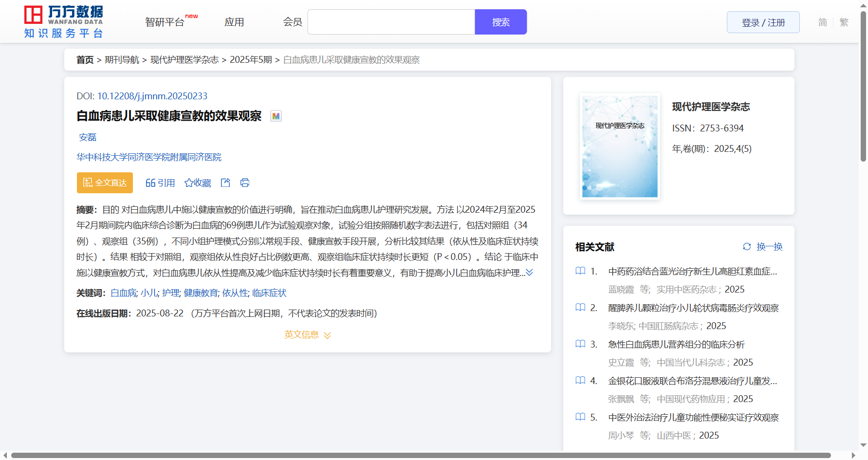Click the 登录 / 注册 button
868x460 pixels.
(763, 22)
